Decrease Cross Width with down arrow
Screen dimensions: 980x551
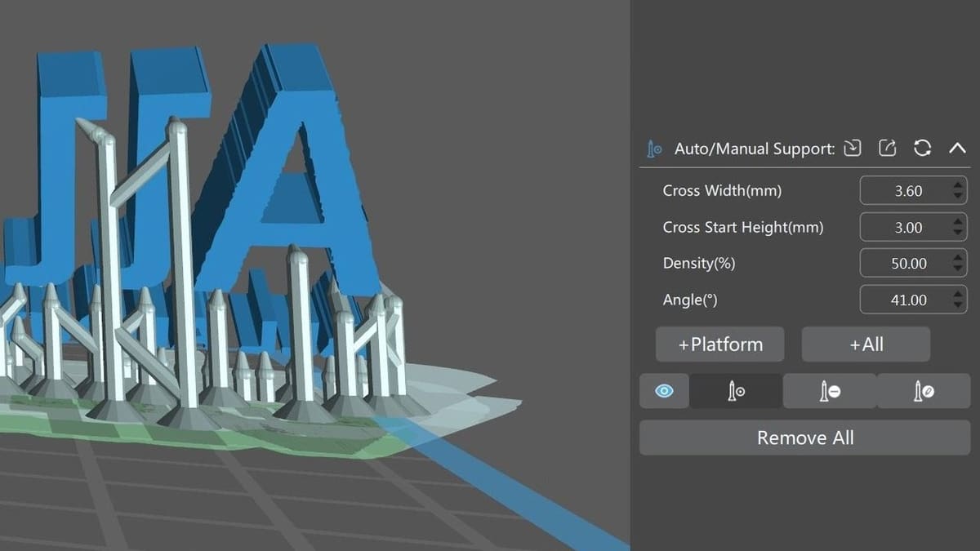(959, 197)
